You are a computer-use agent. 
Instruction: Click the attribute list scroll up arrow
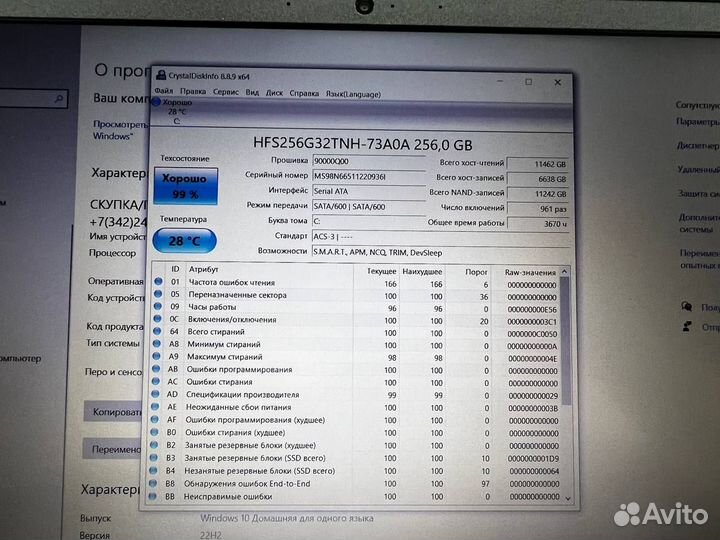(564, 272)
